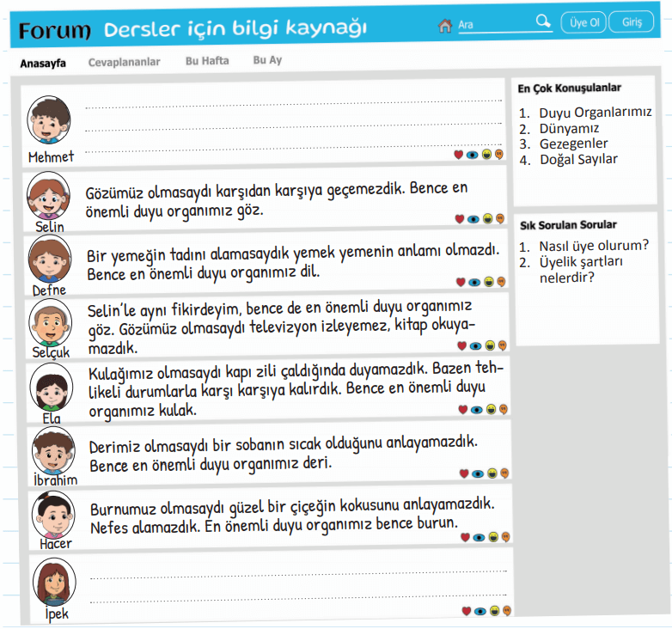
Task: Quote Hacer's post with quote icon
Action: pos(506,537)
